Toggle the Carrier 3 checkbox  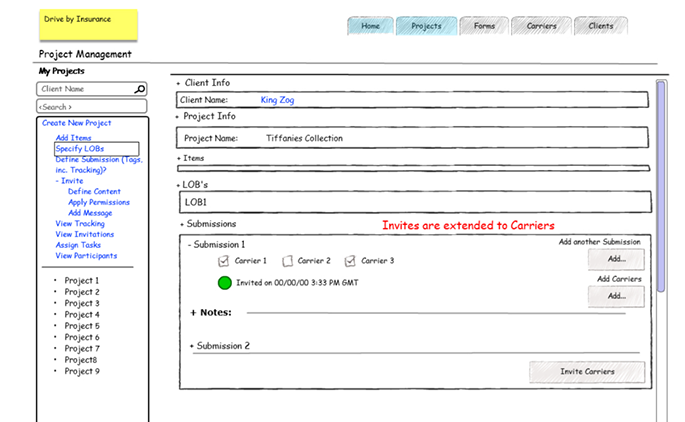[x=350, y=261]
